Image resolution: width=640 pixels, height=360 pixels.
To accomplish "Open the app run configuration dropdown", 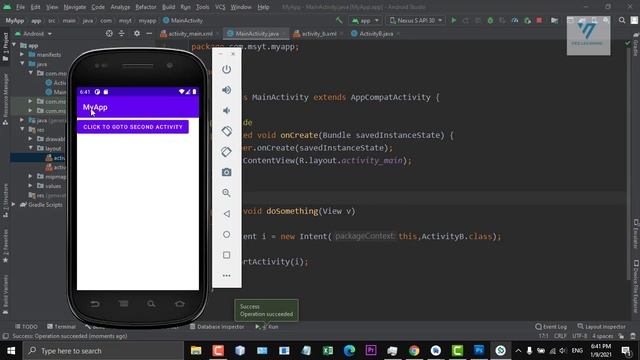I will click(x=365, y=20).
